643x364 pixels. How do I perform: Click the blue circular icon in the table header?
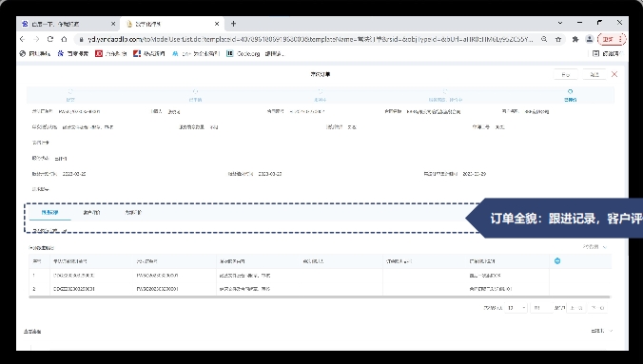[x=557, y=260]
